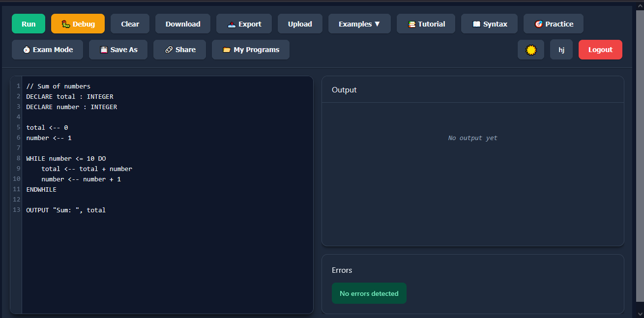
Task: Click the Exam Mode clock icon
Action: point(26,49)
